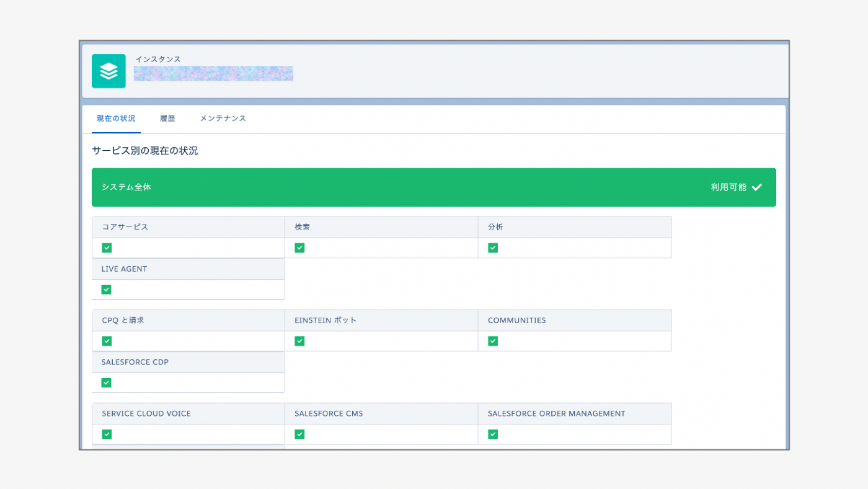
Task: Click the status check under SALESFORCE CDP
Action: [x=106, y=382]
